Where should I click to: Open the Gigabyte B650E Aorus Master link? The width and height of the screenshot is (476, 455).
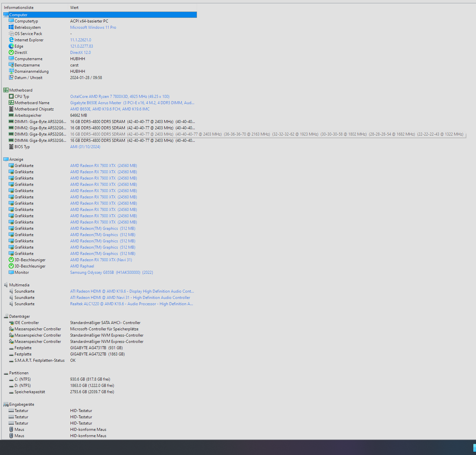[132, 103]
